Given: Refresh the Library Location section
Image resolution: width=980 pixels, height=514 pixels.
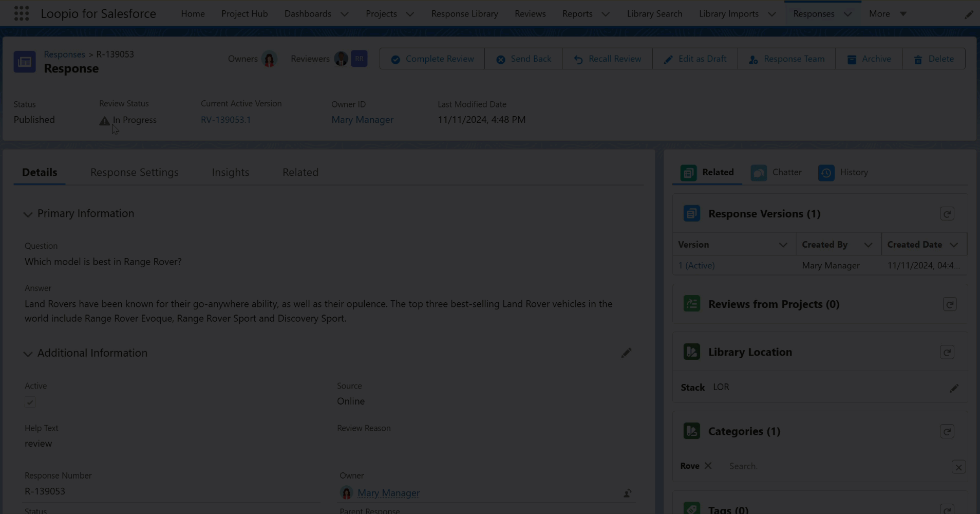Looking at the screenshot, I should point(947,352).
